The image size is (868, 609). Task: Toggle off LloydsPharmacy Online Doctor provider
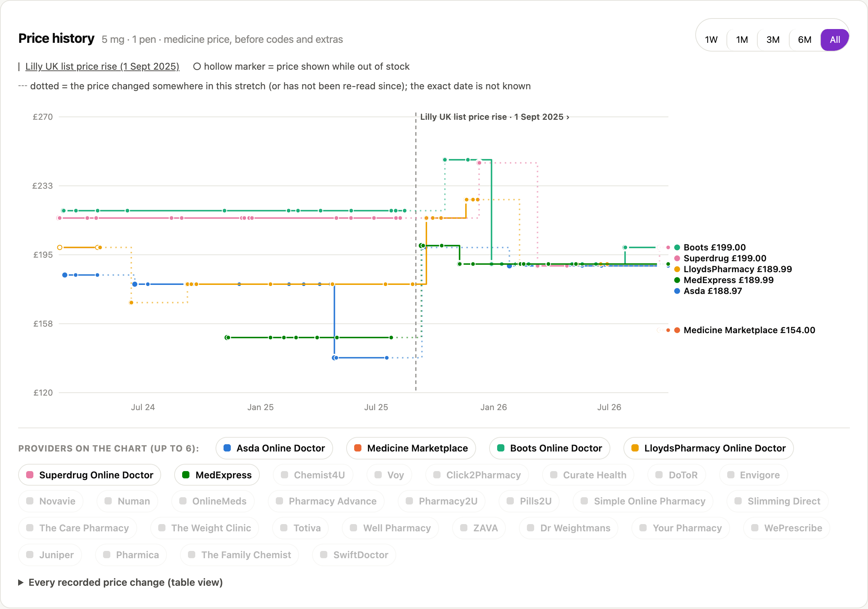point(708,448)
